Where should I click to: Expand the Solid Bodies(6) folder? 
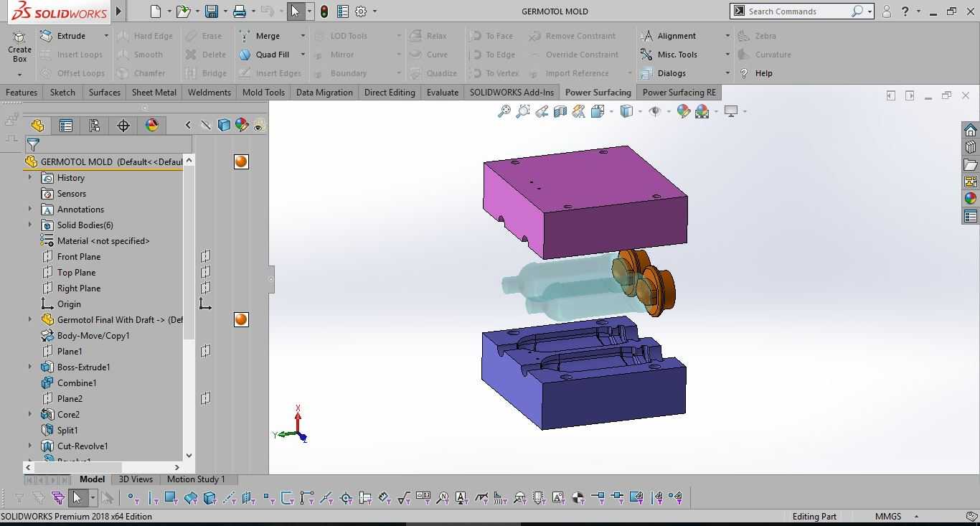[x=30, y=225]
